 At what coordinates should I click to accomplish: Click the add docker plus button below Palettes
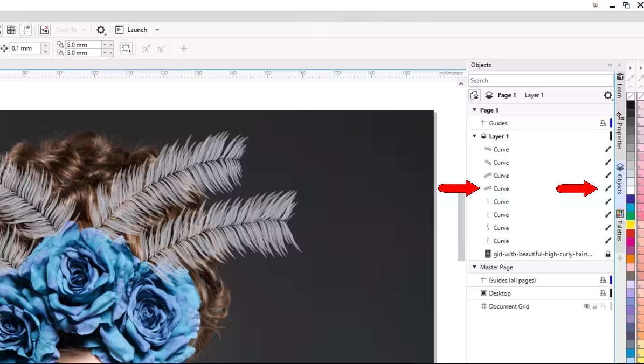pyautogui.click(x=620, y=258)
